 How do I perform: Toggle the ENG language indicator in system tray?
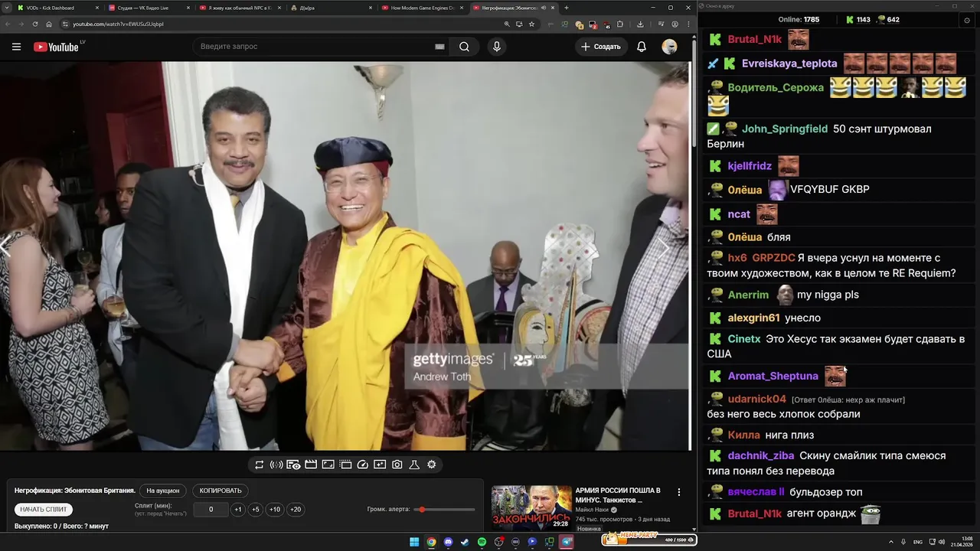click(x=917, y=542)
